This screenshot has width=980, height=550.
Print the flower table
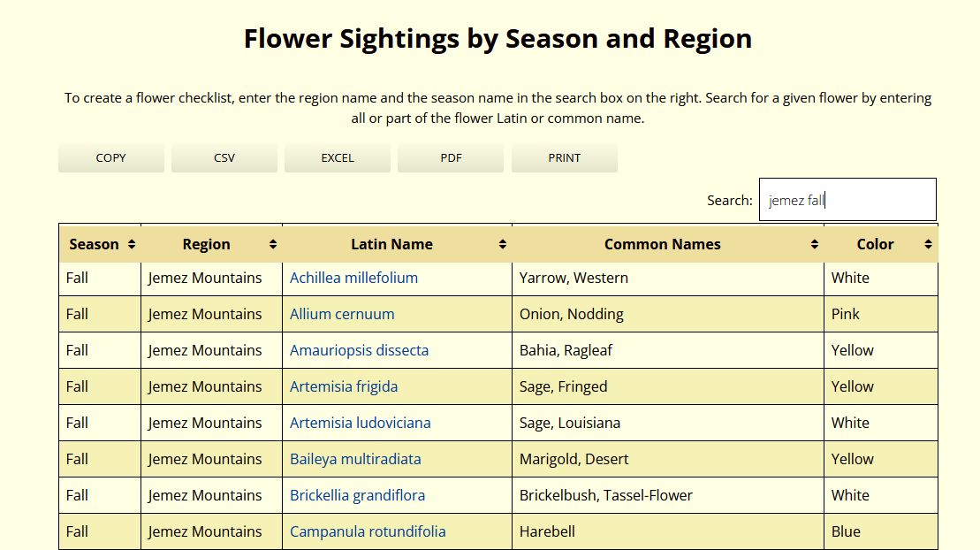565,157
